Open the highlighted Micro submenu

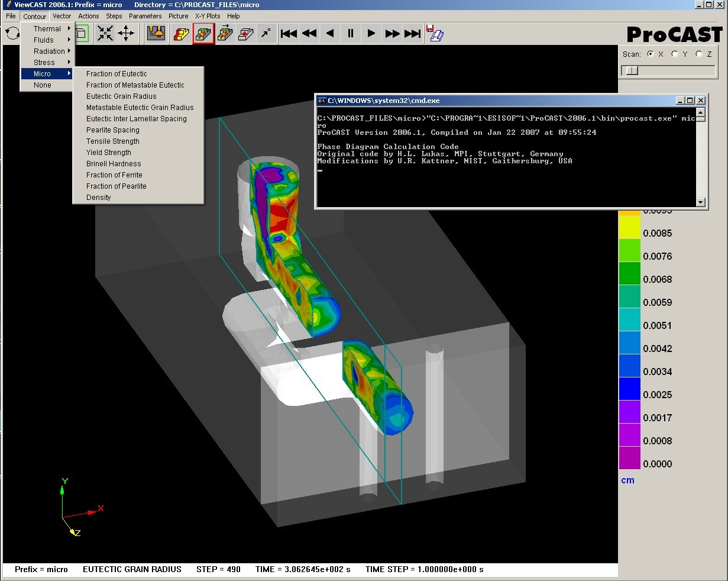coord(48,73)
